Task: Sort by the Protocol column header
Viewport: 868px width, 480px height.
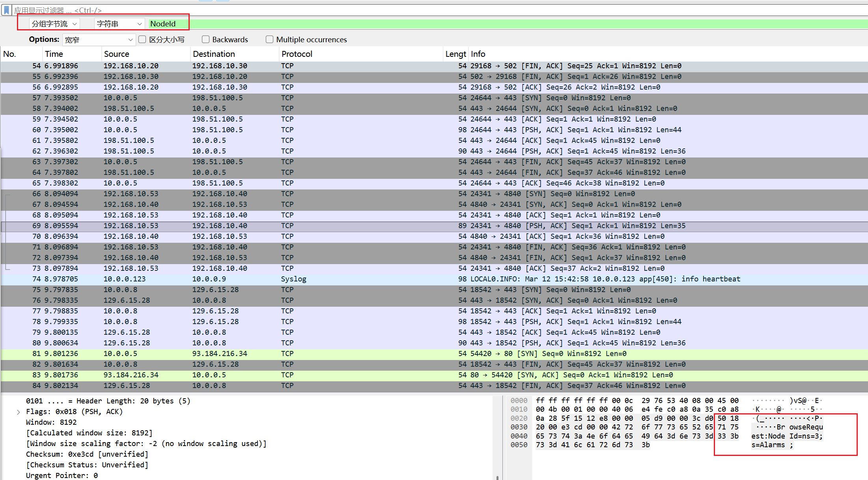Action: [297, 54]
